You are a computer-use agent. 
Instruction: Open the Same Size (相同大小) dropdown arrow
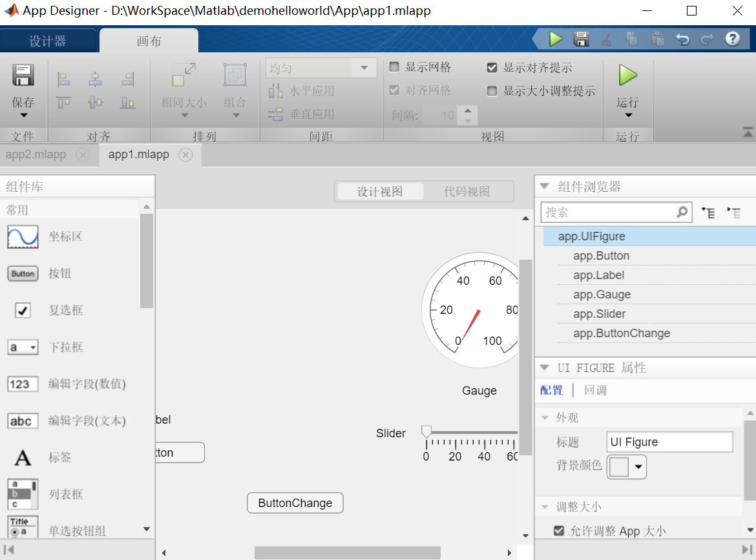click(x=185, y=116)
